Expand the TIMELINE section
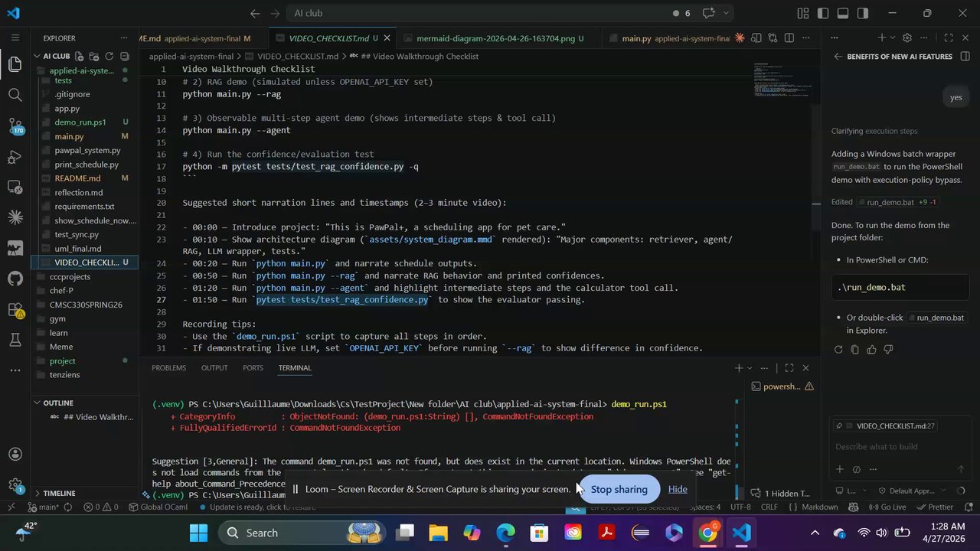 click(58, 493)
